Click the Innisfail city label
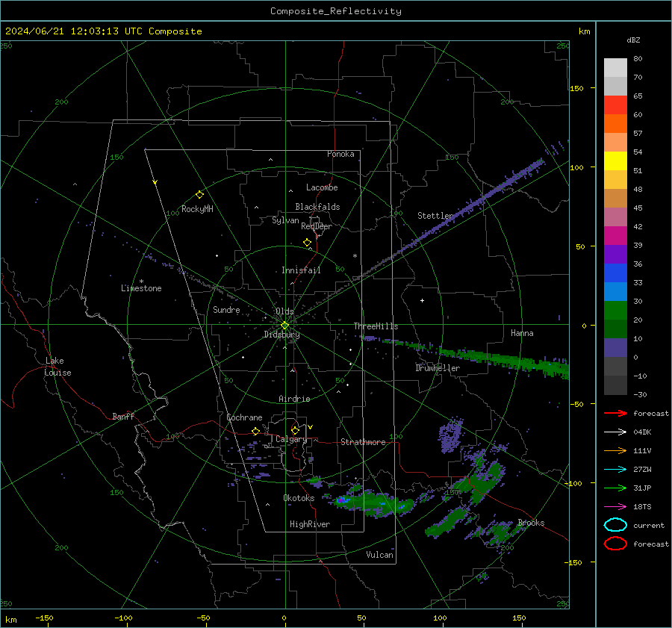This screenshot has width=672, height=628. (301, 270)
